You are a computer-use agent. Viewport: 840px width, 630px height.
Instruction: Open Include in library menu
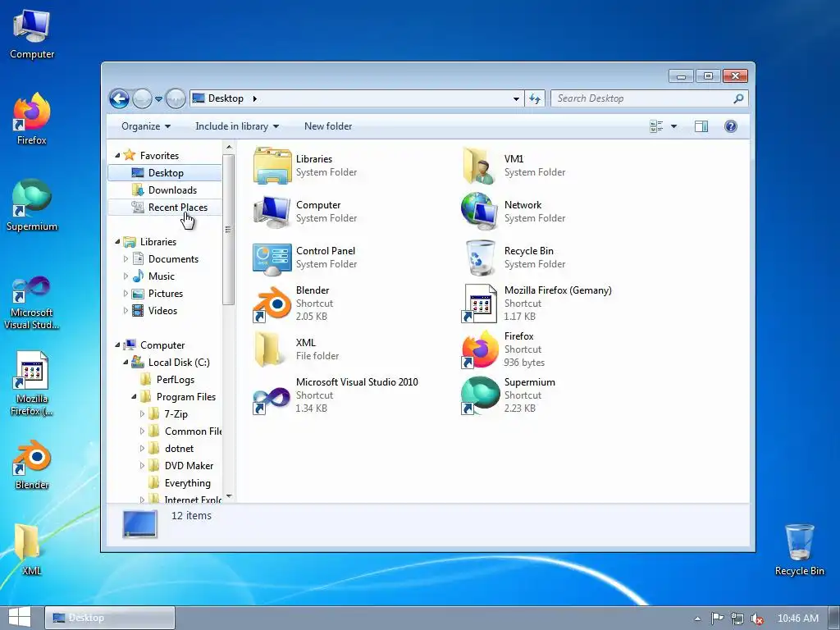[x=237, y=126]
